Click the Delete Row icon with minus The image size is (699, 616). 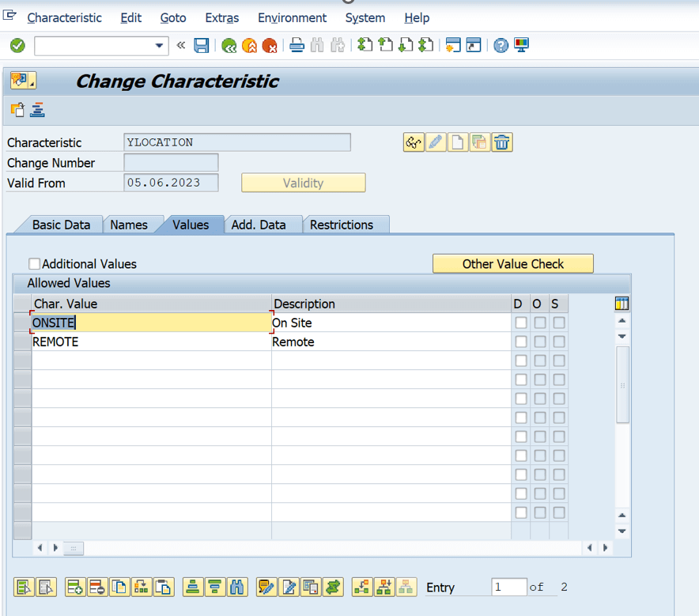pyautogui.click(x=97, y=587)
